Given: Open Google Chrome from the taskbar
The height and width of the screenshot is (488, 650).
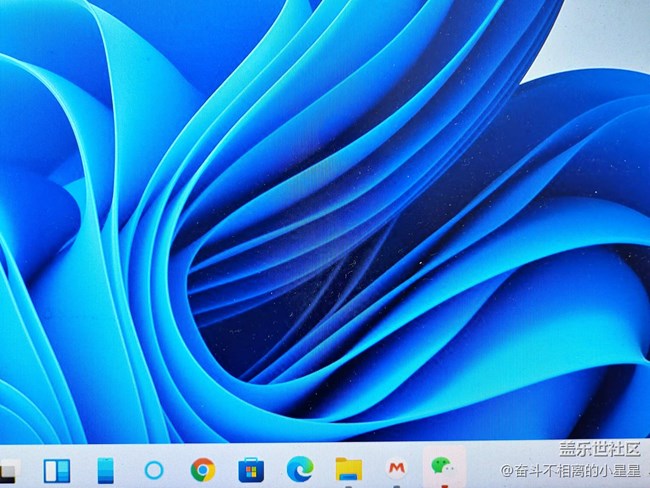Looking at the screenshot, I should tap(203, 469).
